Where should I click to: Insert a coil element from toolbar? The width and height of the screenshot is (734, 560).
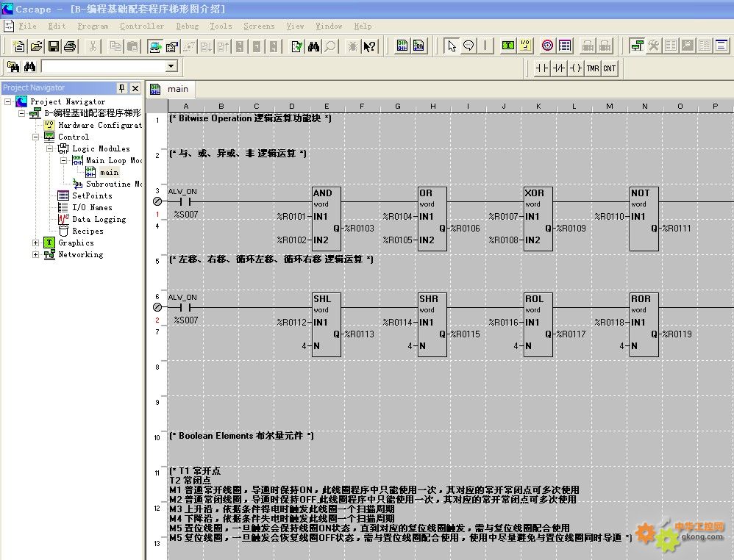(576, 68)
